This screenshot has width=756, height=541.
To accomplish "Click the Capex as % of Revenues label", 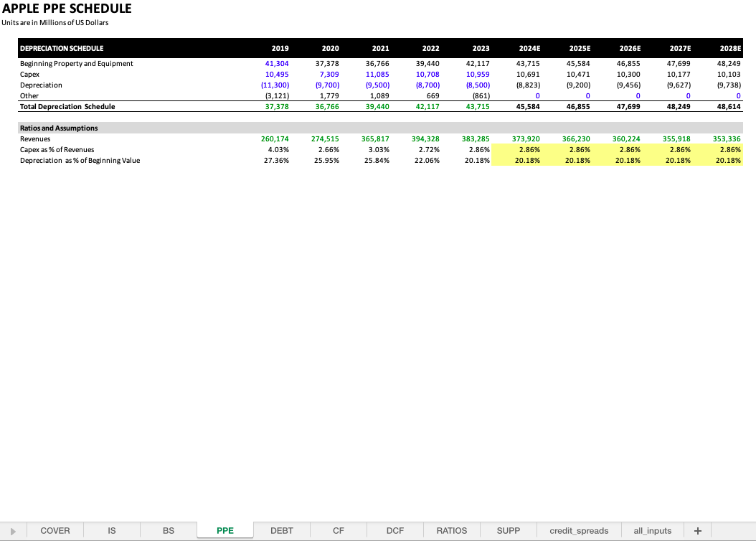I will tap(57, 149).
